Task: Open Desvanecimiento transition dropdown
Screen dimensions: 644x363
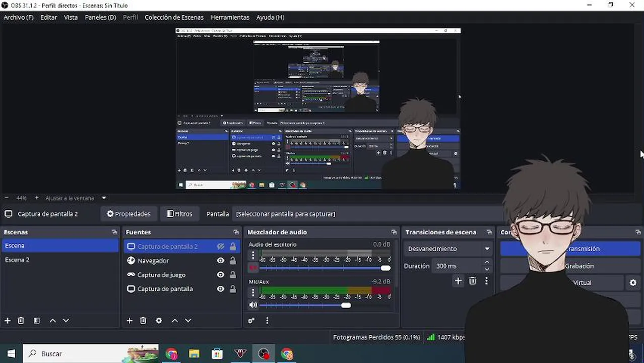Action: pyautogui.click(x=449, y=249)
